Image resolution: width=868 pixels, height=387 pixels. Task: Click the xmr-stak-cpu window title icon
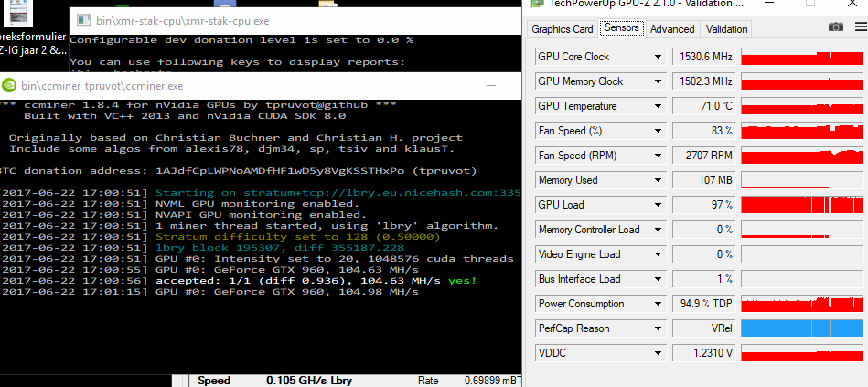[83, 21]
